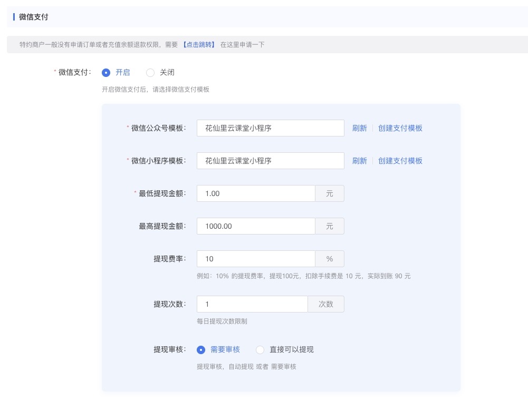Click the hint text 每日提现次数限制
The image size is (528, 420).
[x=222, y=321]
